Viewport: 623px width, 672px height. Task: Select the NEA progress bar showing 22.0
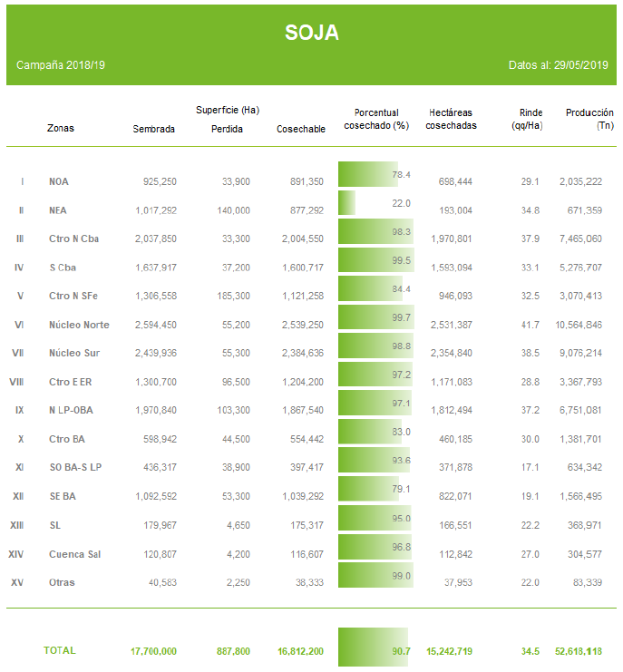[x=346, y=203]
